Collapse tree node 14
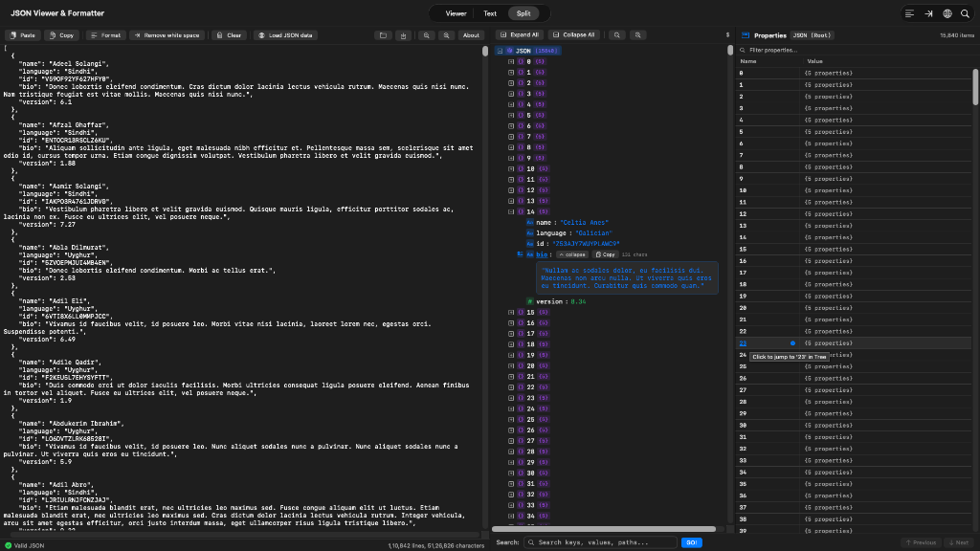Screen dimensions: 980x551 511,211
